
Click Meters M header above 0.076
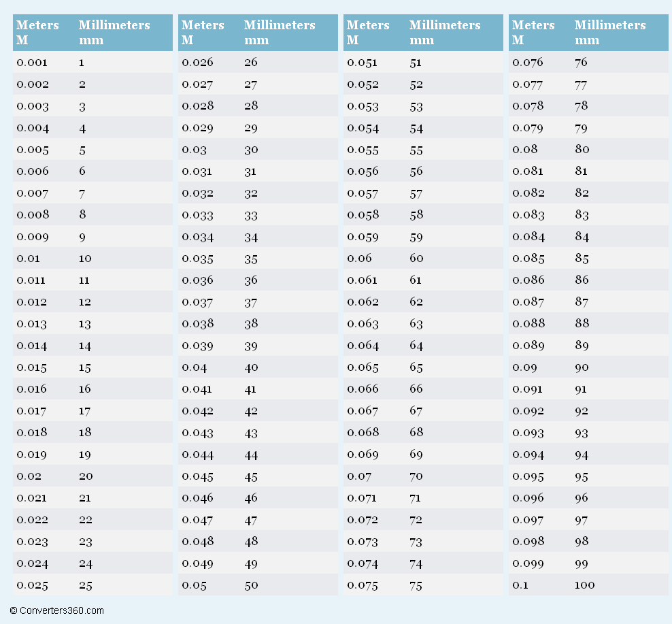point(533,33)
